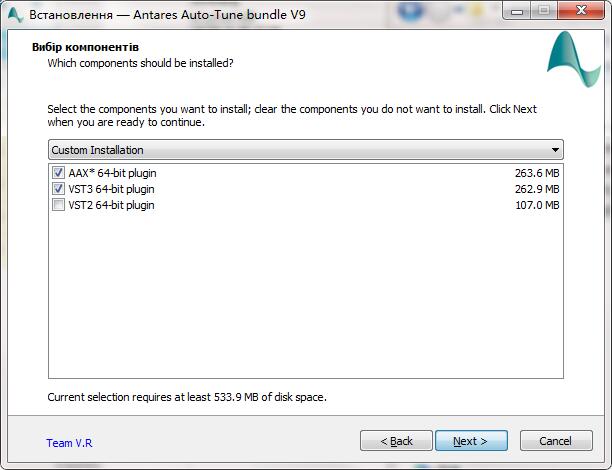Click the large Antares wave logo
Viewport: 612px width, 470px height.
pos(574,59)
